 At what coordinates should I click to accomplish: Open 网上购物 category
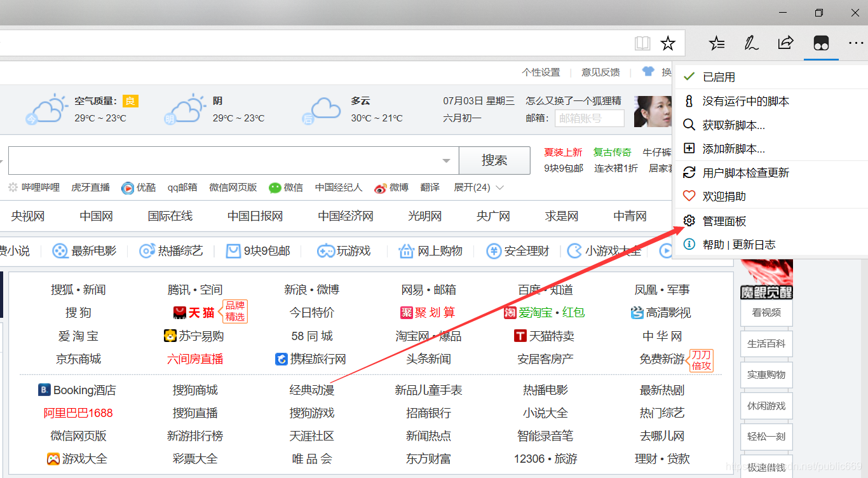(431, 251)
